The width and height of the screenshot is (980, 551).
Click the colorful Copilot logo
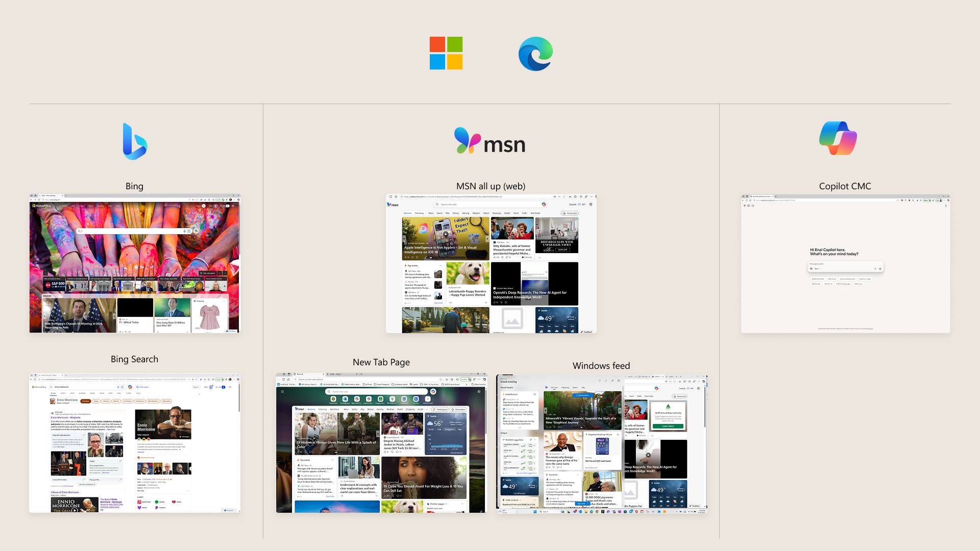[x=838, y=138]
